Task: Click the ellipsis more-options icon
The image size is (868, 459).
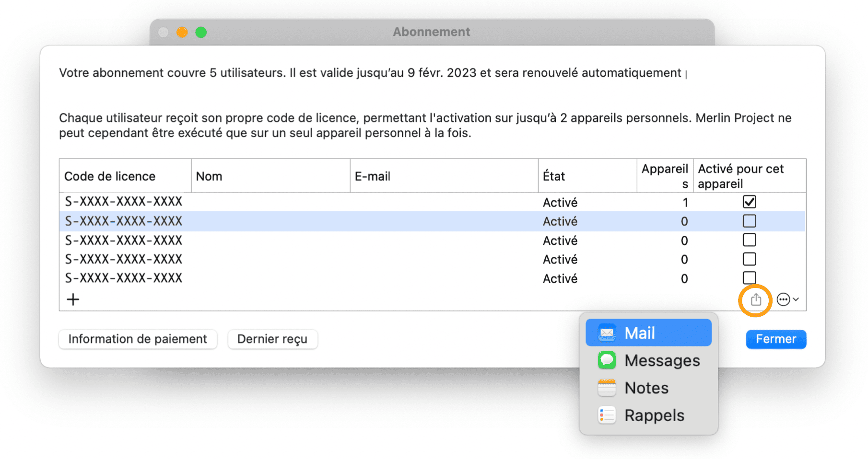Action: [x=783, y=299]
